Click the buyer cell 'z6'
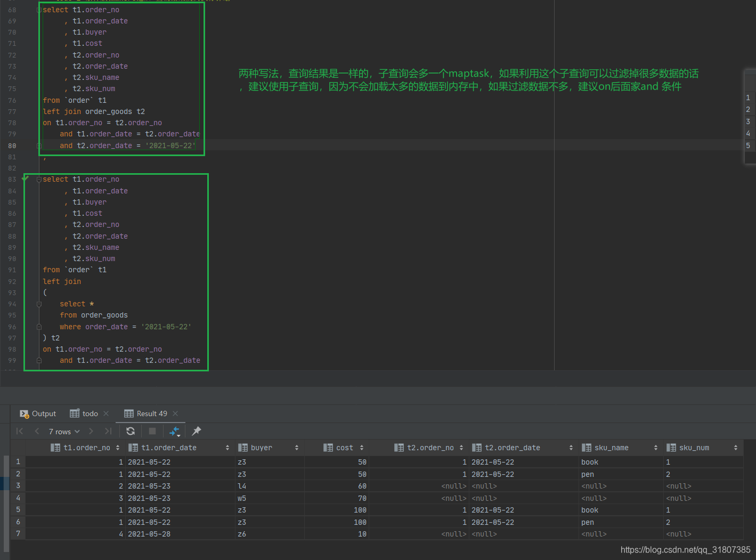Screen dimensions: 756x560 point(270,534)
